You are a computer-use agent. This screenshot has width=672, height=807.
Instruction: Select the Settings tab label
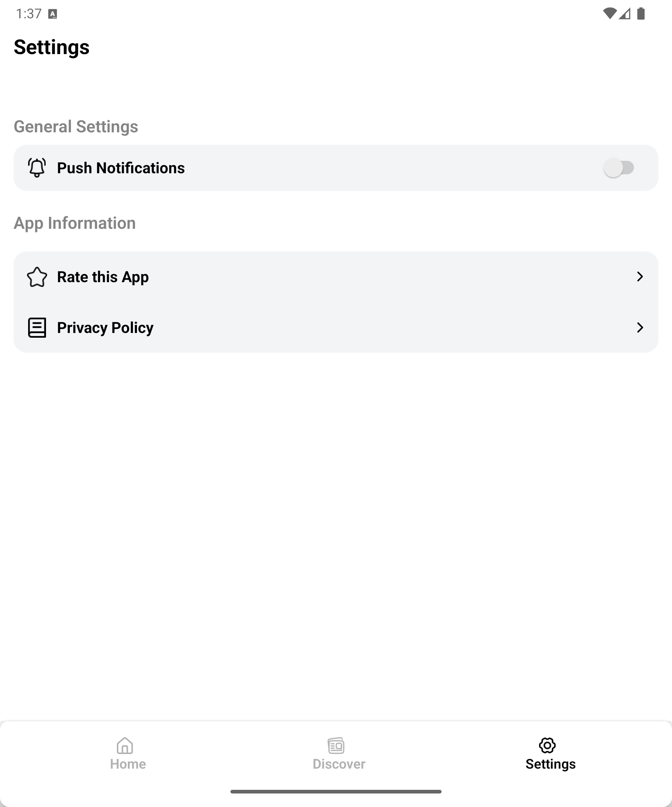tap(550, 764)
